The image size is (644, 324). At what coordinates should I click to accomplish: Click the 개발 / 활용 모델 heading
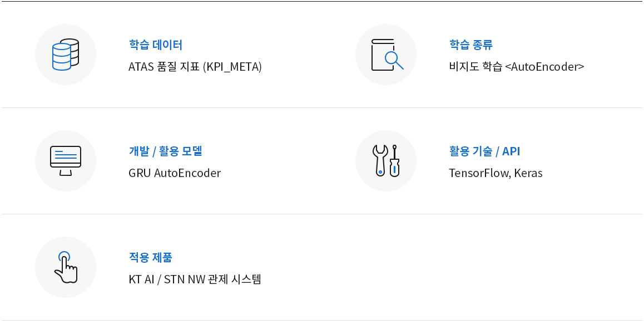[165, 151]
